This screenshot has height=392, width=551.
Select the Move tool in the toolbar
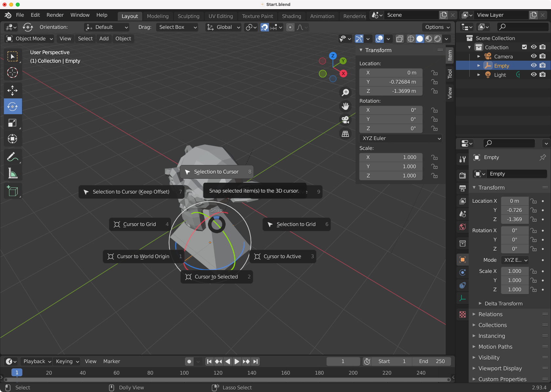[12, 90]
